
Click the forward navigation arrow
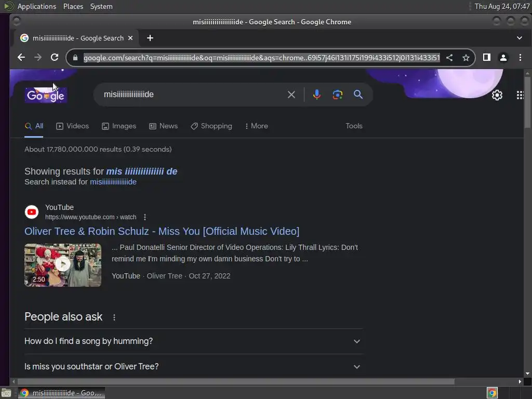(37, 57)
